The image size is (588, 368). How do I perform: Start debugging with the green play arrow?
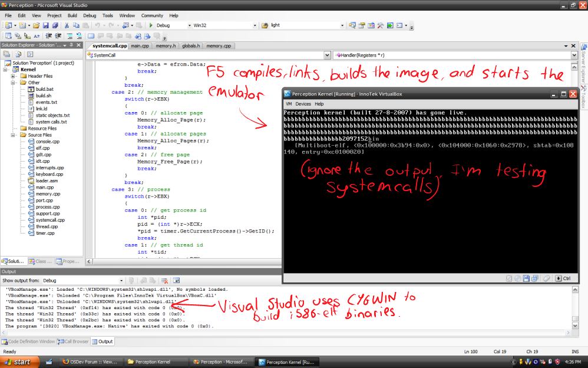[x=151, y=25]
